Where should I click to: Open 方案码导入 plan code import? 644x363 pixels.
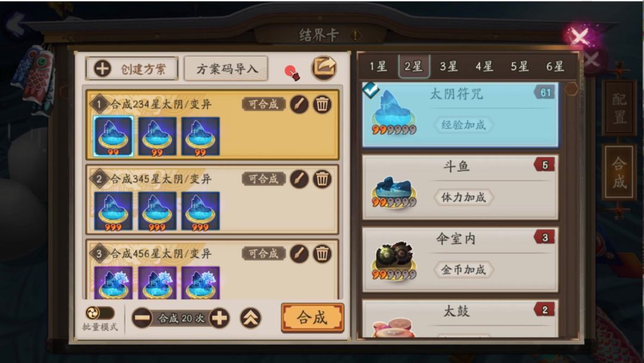point(227,69)
